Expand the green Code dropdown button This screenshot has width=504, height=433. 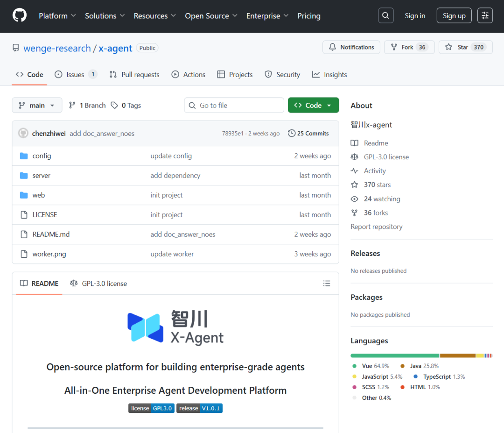313,106
